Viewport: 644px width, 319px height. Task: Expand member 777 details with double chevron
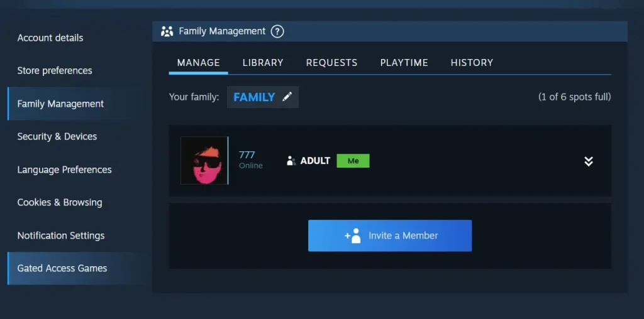(589, 161)
